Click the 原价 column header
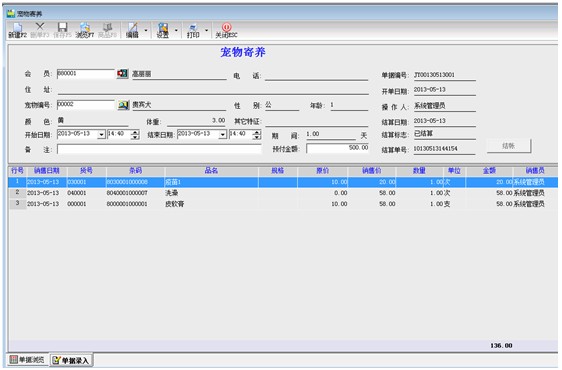 tap(322, 171)
